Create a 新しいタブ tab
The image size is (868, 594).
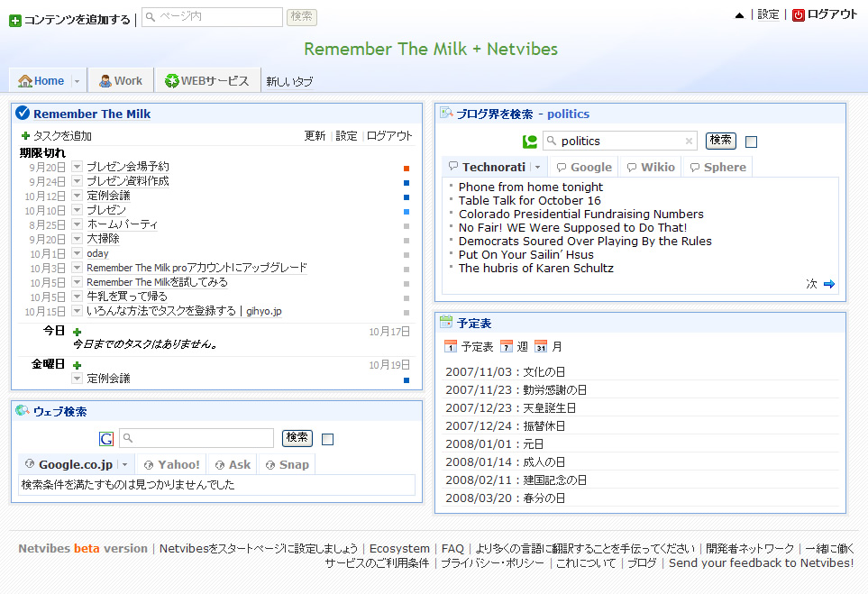coord(289,81)
